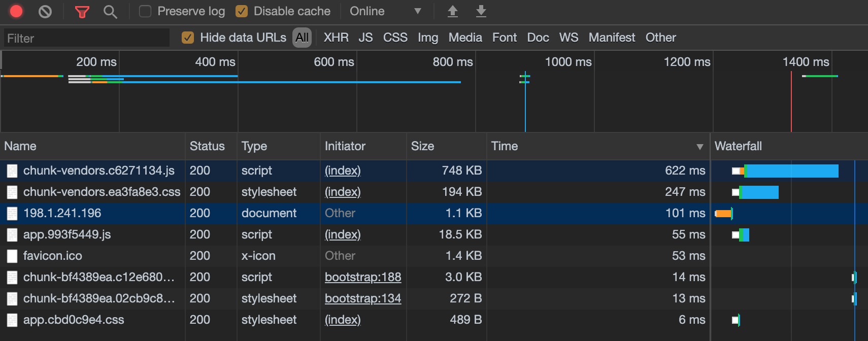The width and height of the screenshot is (868, 341).
Task: Open the bootstrap:188 initiator link
Action: click(x=363, y=277)
